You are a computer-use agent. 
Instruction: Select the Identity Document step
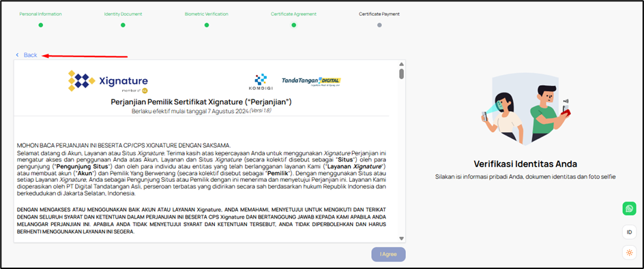(x=123, y=14)
